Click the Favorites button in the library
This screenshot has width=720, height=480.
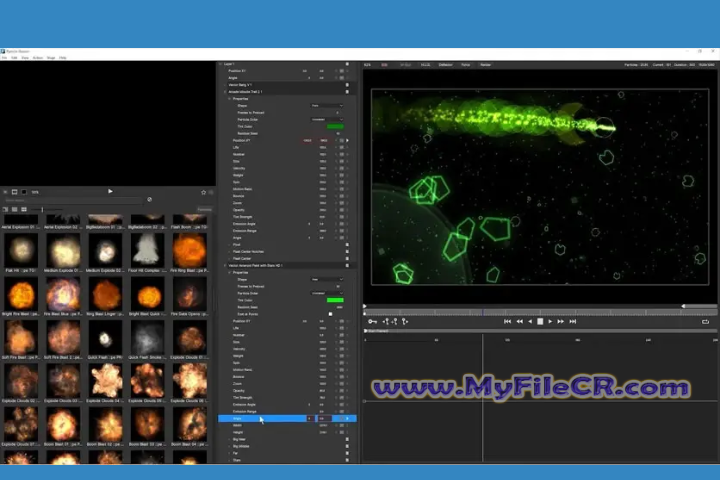click(x=204, y=209)
